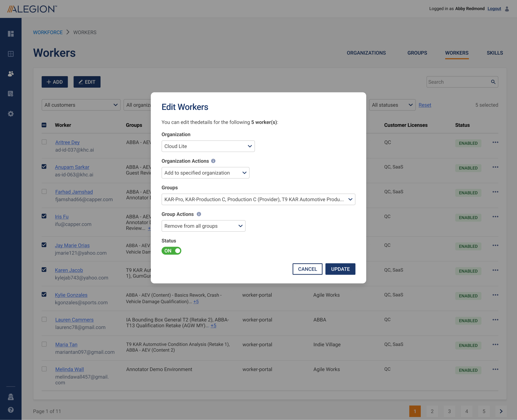Check the Maria Tan row checkbox
This screenshot has height=420, width=517.
(x=44, y=344)
